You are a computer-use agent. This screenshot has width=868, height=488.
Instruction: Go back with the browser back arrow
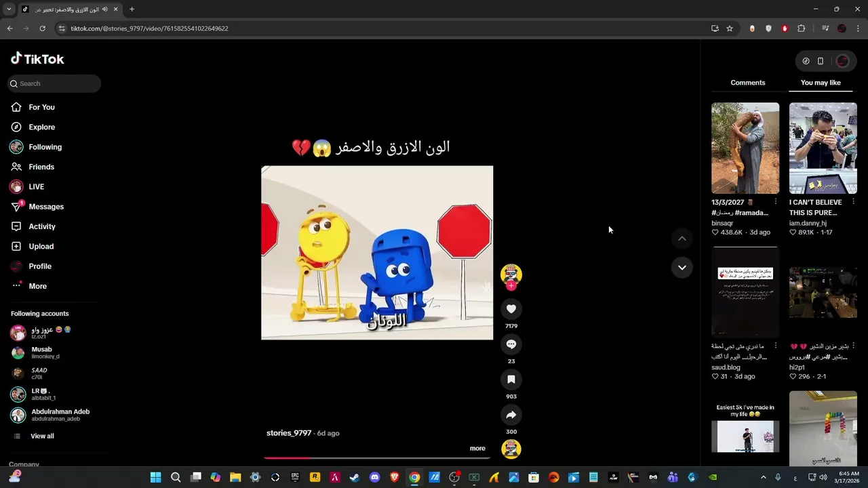tap(9, 28)
